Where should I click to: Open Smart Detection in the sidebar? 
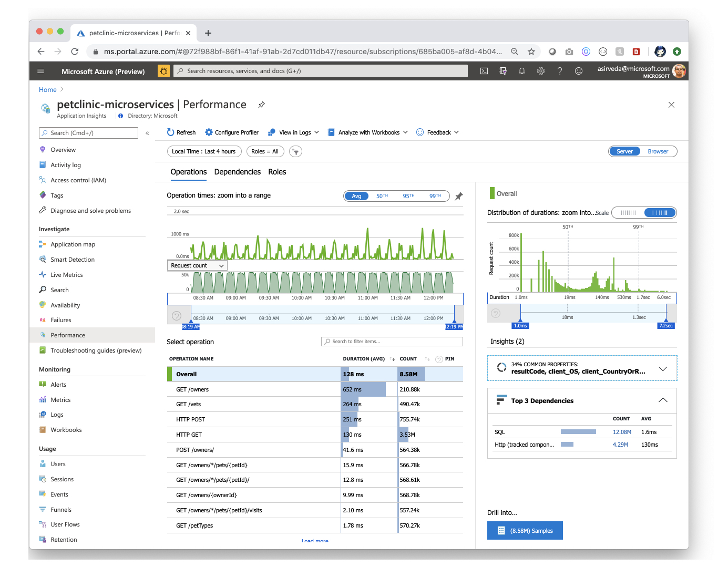pos(73,260)
